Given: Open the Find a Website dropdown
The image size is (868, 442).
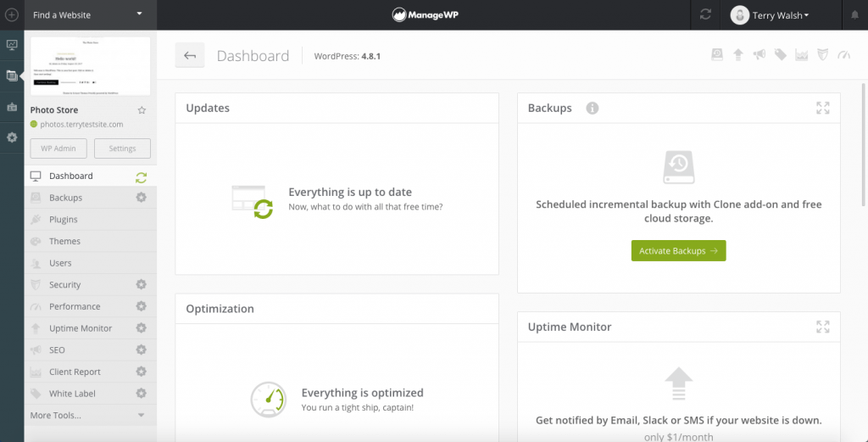Looking at the screenshot, I should pos(90,15).
